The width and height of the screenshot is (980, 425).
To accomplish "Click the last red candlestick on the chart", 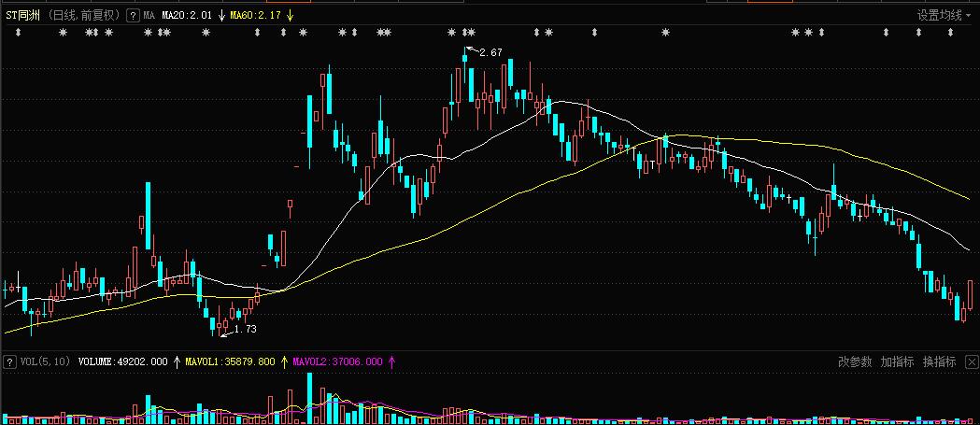I will [x=971, y=293].
